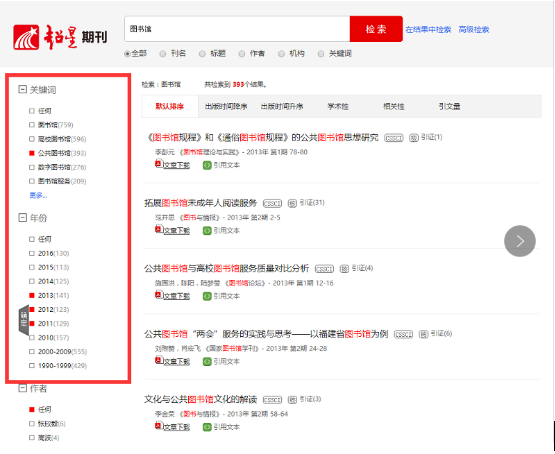Uncheck the 公共图书馆(393) keyword filter

click(32, 153)
